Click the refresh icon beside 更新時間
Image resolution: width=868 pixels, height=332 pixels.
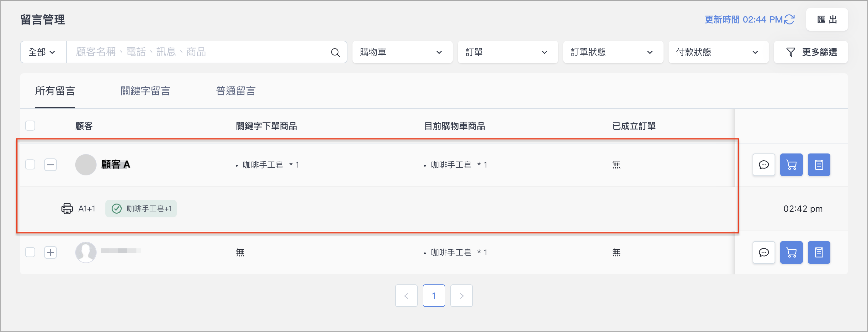[x=790, y=19]
